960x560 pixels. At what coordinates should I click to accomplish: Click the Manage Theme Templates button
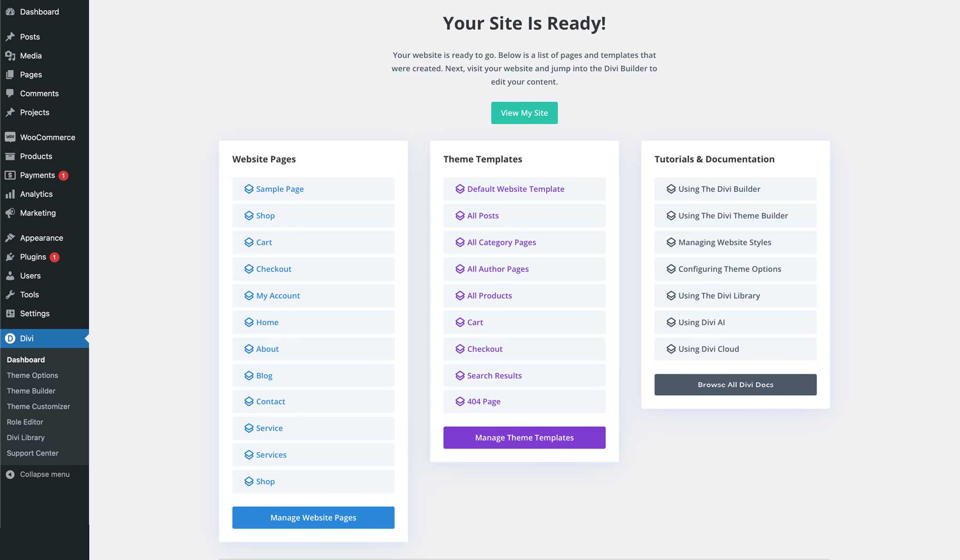pos(524,437)
